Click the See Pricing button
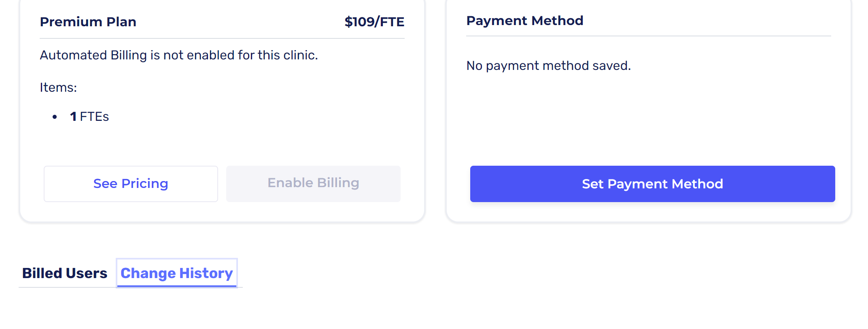This screenshot has width=868, height=329. coord(131,184)
